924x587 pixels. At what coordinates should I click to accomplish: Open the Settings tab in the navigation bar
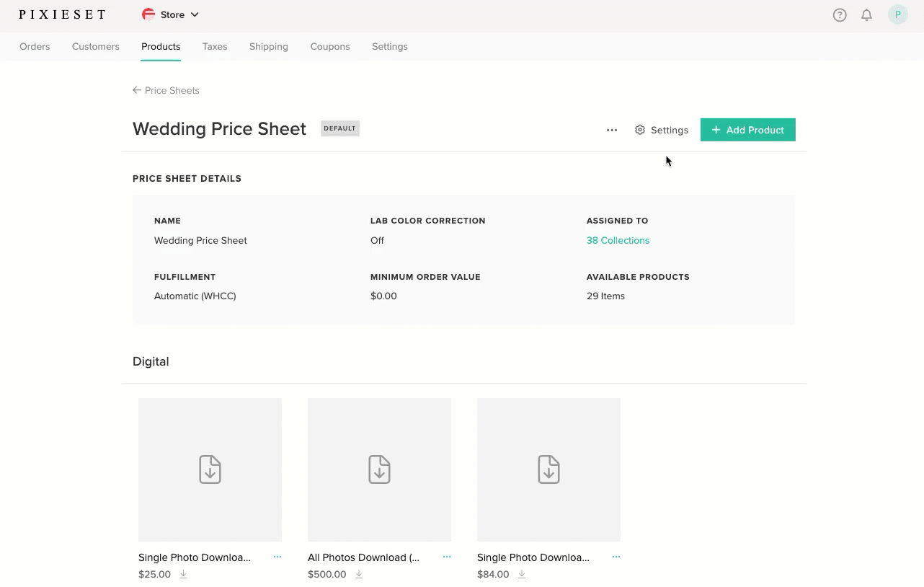pos(390,46)
